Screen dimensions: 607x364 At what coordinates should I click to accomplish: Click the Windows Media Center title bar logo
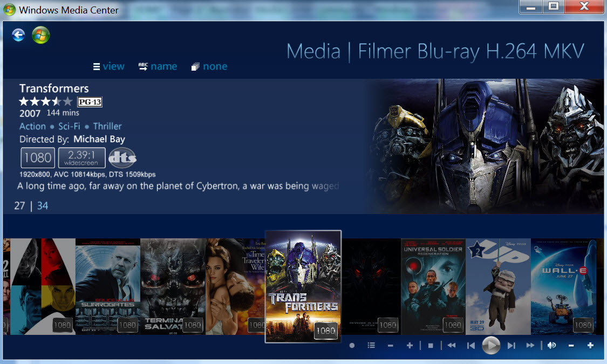tap(9, 10)
